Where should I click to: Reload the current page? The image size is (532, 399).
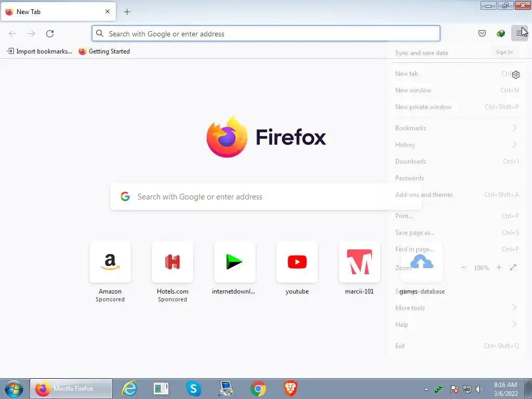pyautogui.click(x=50, y=34)
